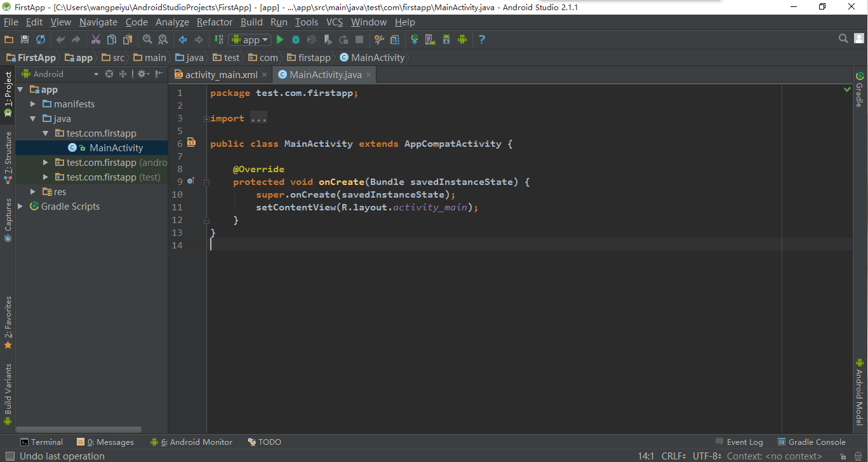The height and width of the screenshot is (462, 868).
Task: Click the search magnifier at top right
Action: coord(843,39)
